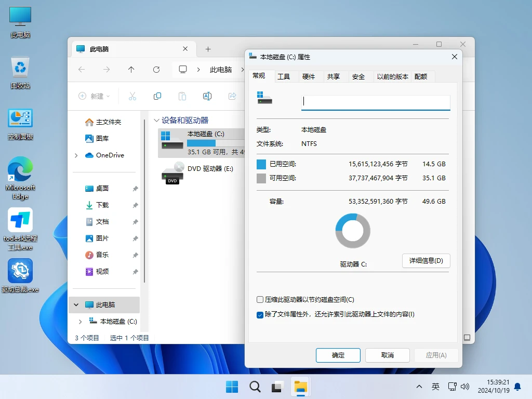Focus the drive label text field
This screenshot has height=399, width=532.
(376, 102)
